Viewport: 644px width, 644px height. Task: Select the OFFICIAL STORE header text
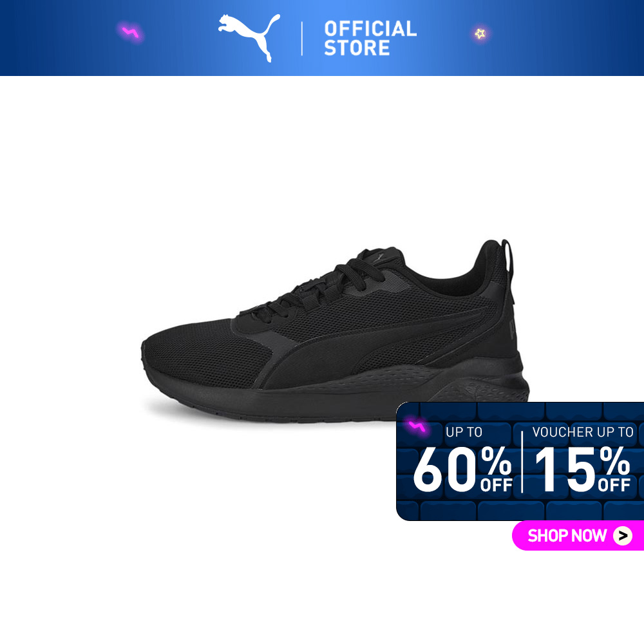click(370, 38)
